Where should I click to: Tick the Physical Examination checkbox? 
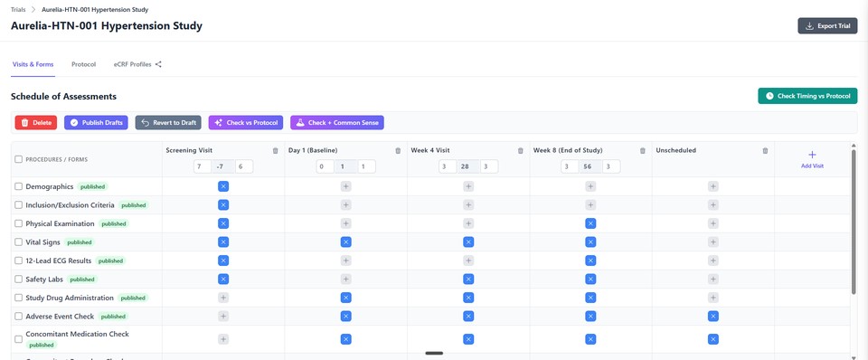[18, 223]
